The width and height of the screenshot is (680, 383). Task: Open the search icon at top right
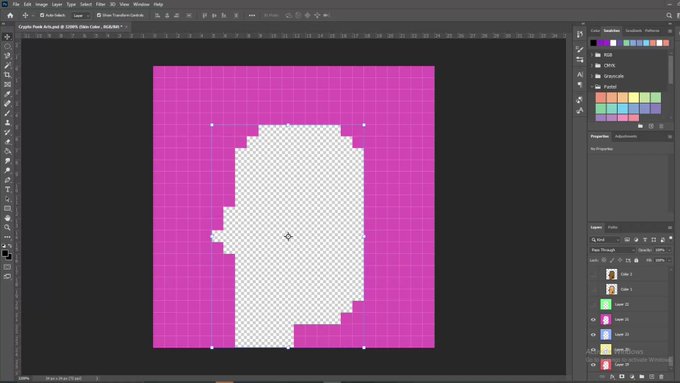coord(669,15)
